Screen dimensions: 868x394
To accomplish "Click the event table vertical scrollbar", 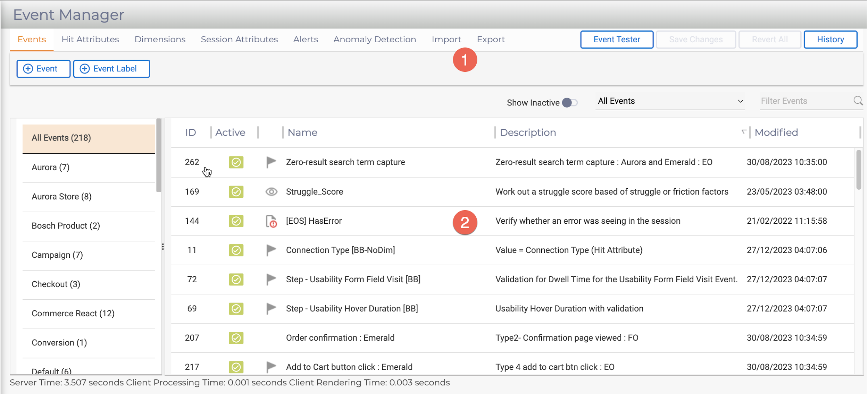I will click(x=858, y=170).
